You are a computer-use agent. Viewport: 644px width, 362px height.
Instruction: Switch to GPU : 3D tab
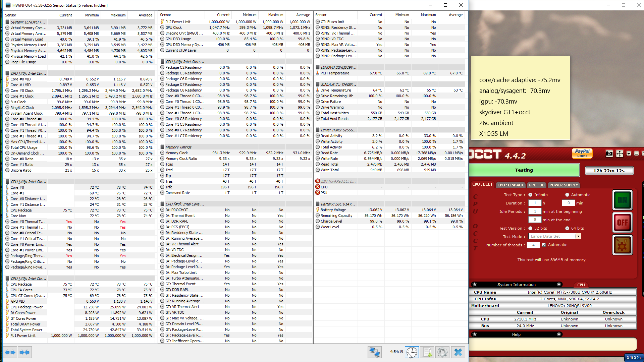536,185
